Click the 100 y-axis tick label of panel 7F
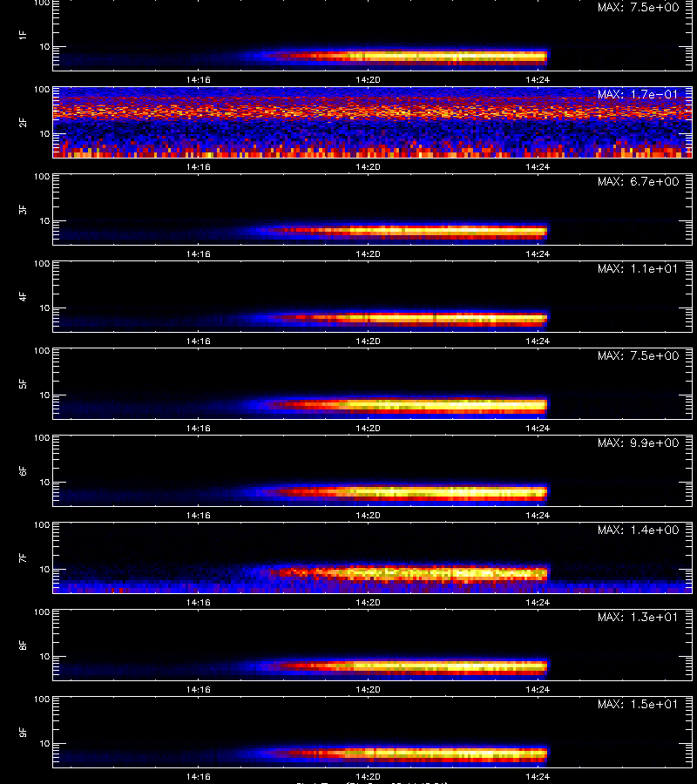The width and height of the screenshot is (697, 784). pyautogui.click(x=42, y=525)
